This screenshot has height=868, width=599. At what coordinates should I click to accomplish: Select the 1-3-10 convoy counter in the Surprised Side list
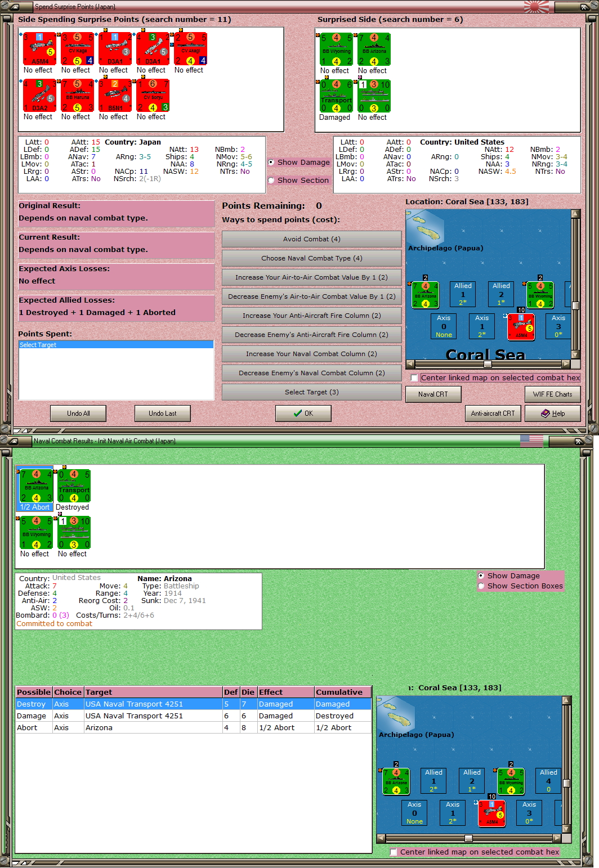tap(374, 96)
